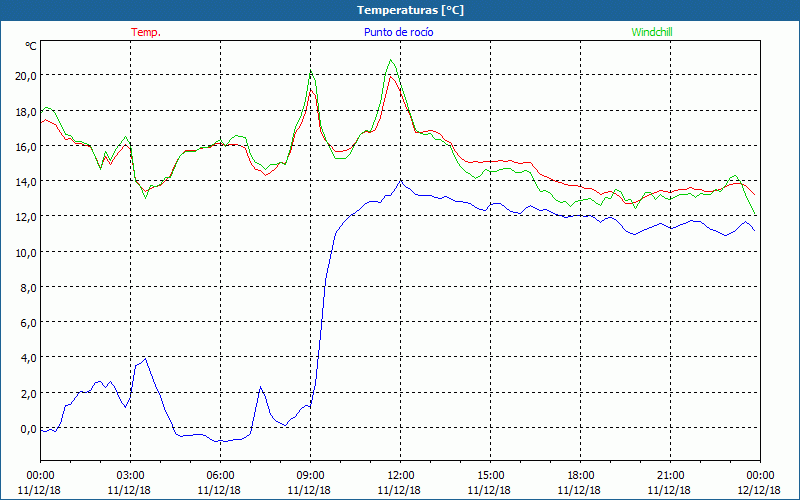The image size is (800, 500).
Task: Click the windchill peak just before 12:00
Action: (x=391, y=60)
